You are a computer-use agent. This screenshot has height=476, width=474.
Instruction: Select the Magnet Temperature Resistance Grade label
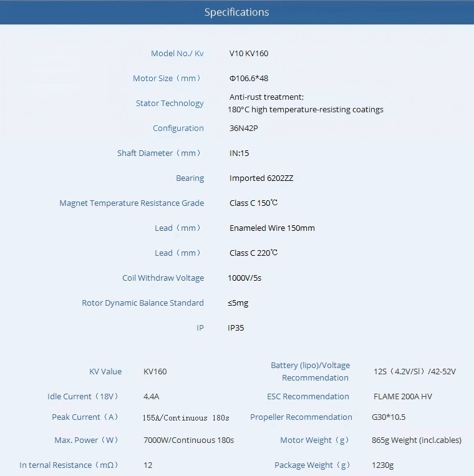[x=132, y=203]
